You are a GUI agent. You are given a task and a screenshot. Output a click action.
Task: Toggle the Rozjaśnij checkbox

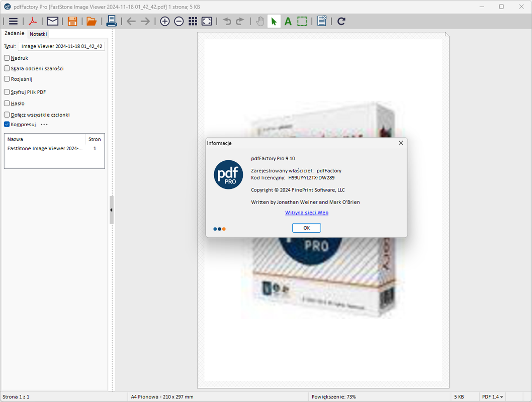click(7, 79)
